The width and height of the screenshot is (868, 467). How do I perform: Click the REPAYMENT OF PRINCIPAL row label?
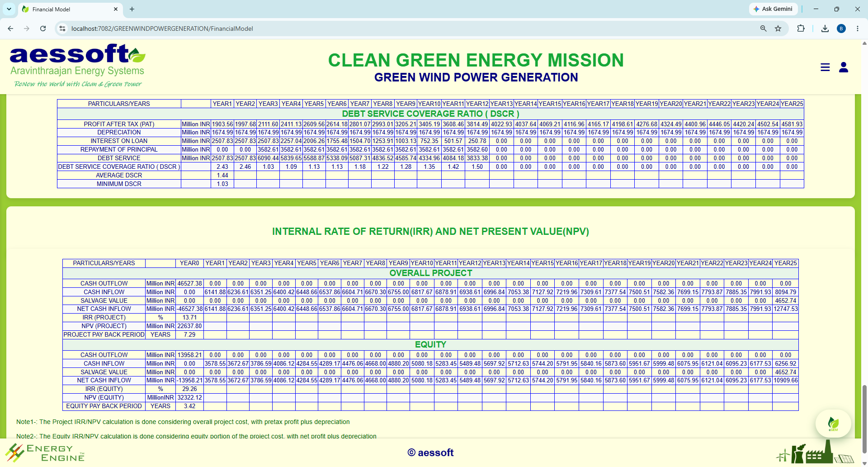[x=119, y=149]
